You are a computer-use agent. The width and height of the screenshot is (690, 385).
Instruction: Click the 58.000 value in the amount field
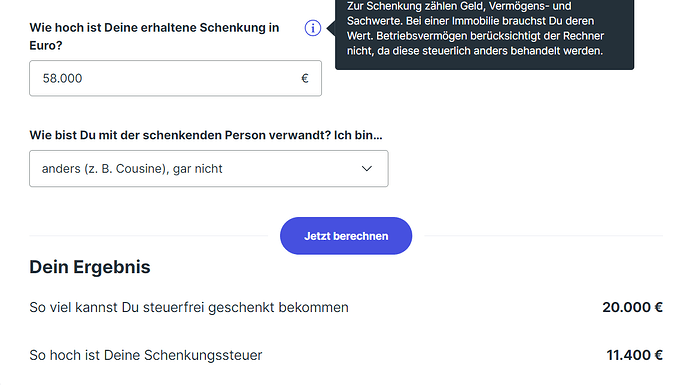(62, 78)
